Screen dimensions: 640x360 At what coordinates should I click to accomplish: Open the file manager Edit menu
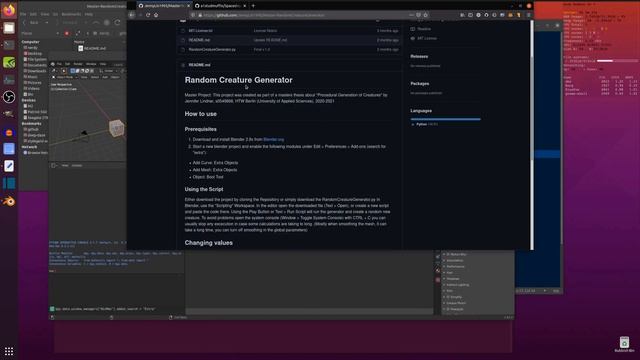33,14
